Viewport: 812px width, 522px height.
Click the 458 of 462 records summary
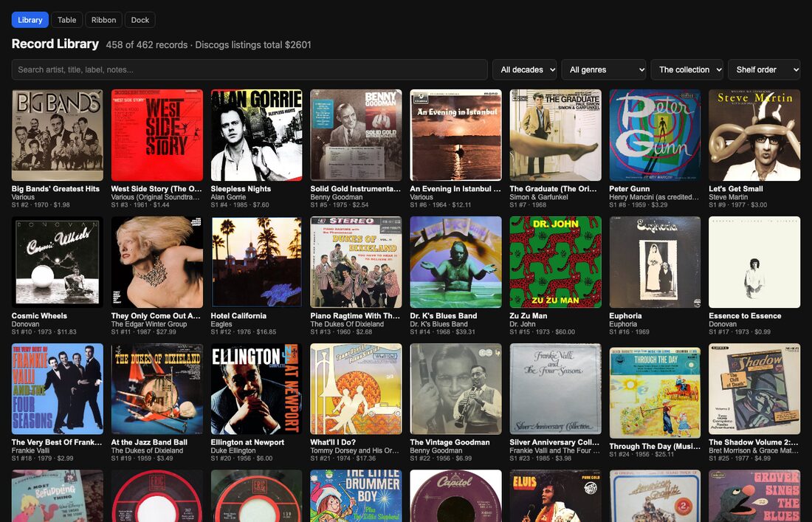[209, 44]
